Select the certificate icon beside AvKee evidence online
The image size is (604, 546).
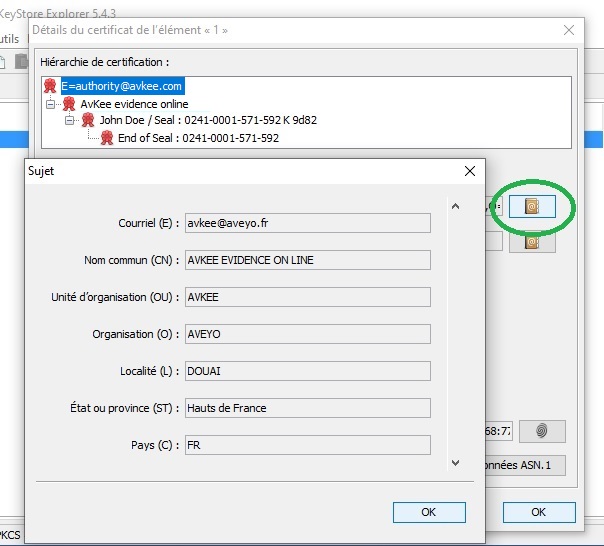(69, 104)
